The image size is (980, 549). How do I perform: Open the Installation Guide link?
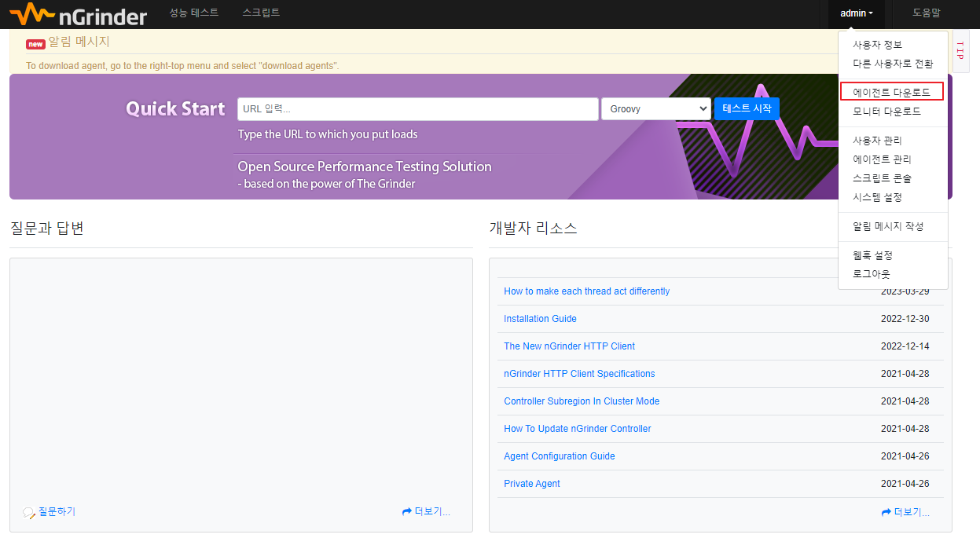coord(540,319)
